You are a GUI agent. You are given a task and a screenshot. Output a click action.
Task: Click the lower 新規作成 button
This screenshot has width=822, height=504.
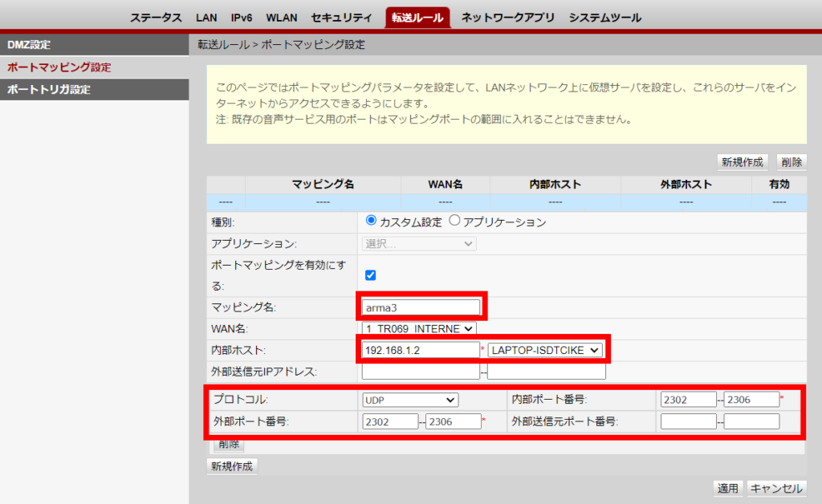point(232,466)
